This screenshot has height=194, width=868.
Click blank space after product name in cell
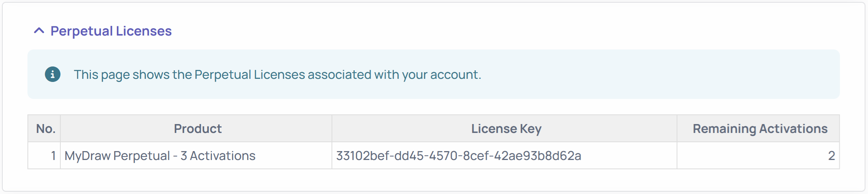click(294, 156)
